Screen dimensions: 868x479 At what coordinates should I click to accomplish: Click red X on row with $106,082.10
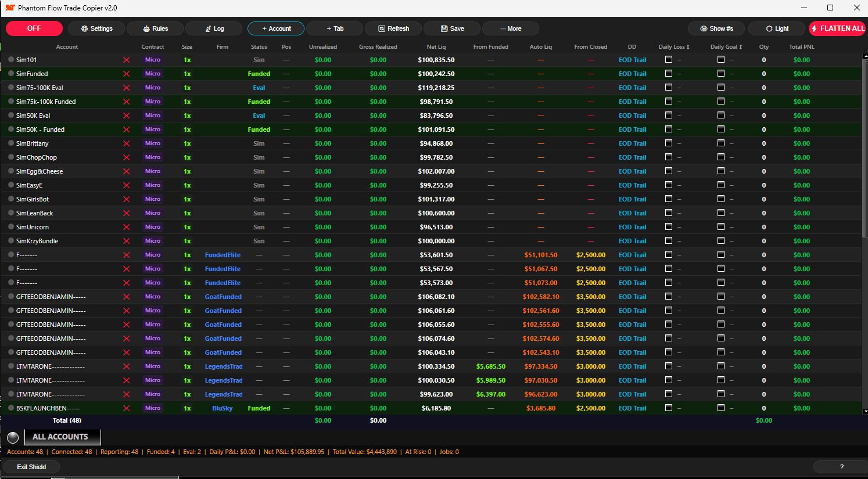126,297
